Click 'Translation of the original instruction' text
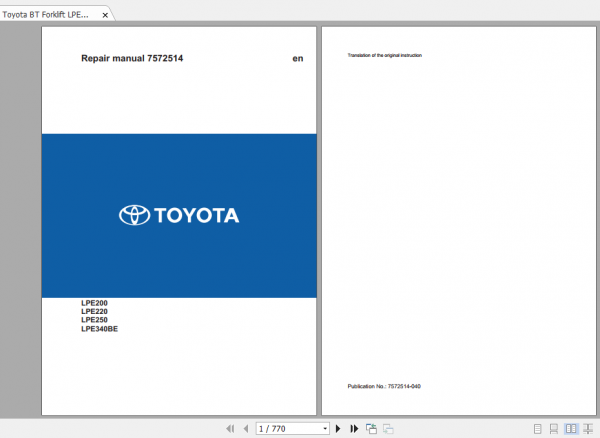This screenshot has height=438, width=600. 385,55
